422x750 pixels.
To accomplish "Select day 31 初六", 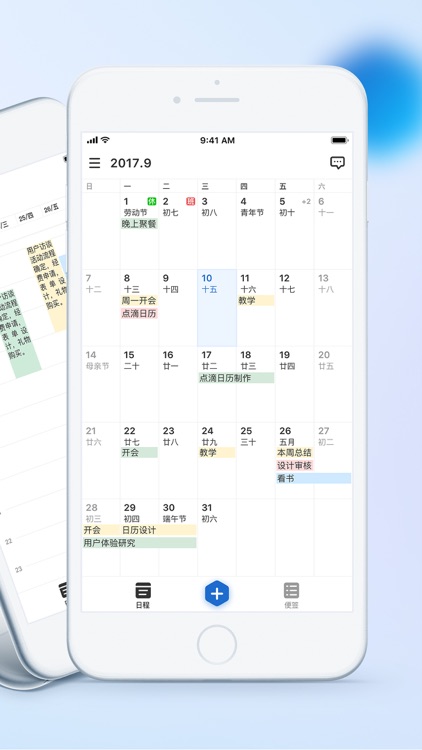I will point(217,538).
